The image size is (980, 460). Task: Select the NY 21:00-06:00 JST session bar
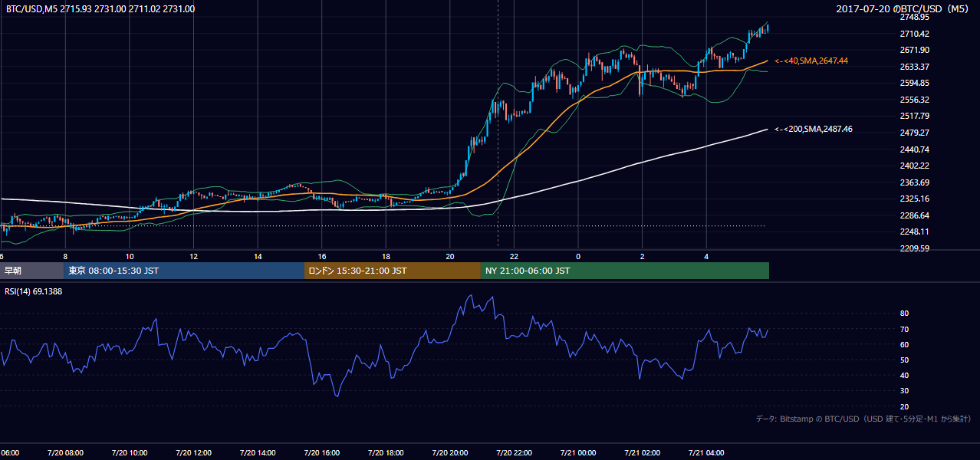pos(624,271)
